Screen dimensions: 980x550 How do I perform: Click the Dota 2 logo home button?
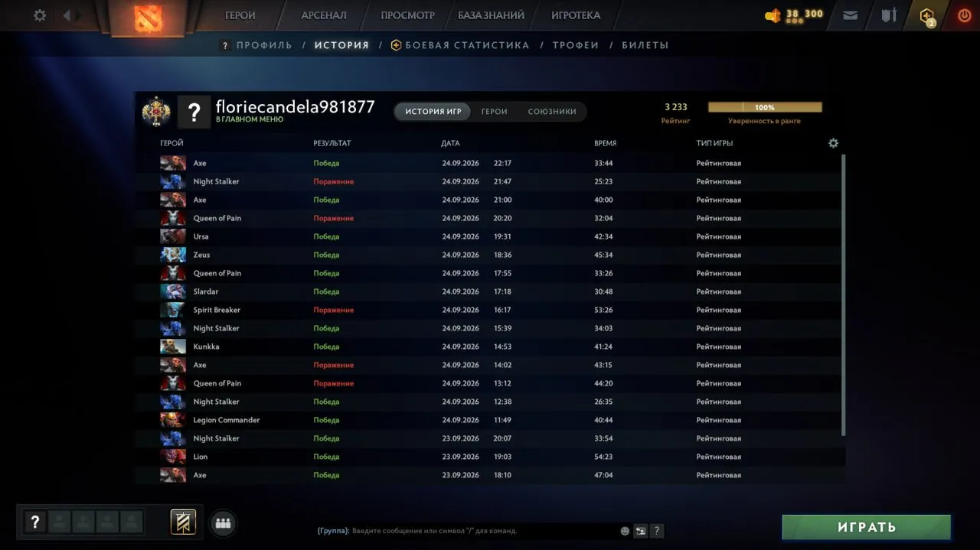coord(148,18)
